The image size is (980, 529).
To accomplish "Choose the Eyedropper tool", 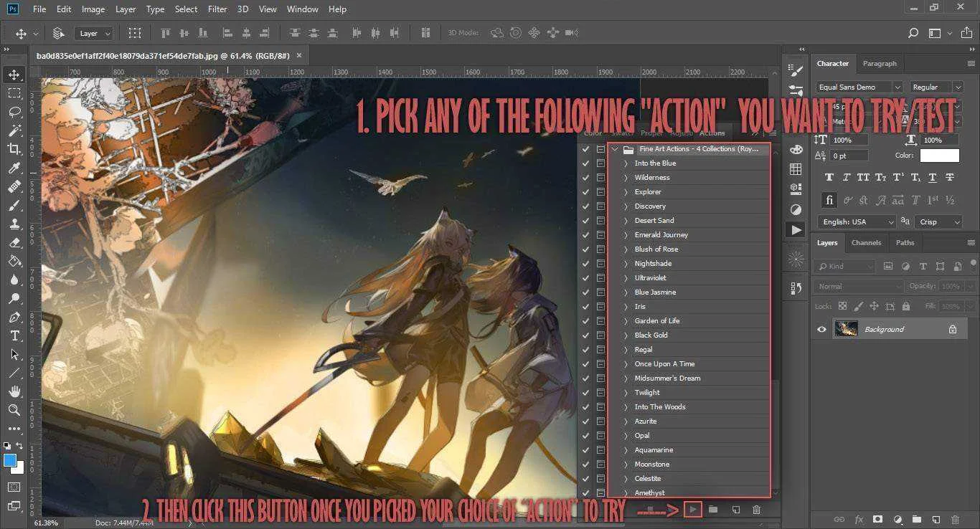I will tap(14, 168).
